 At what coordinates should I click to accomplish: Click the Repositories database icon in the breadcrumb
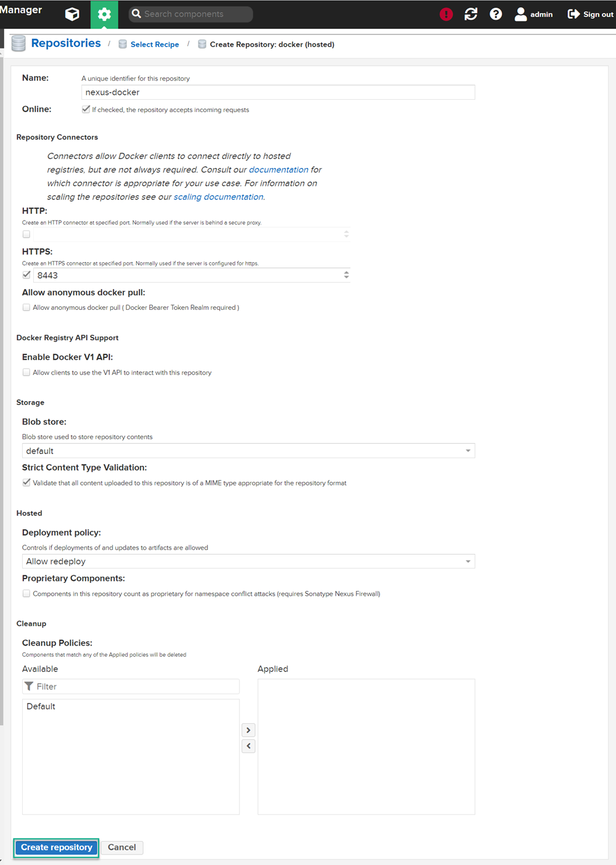[18, 43]
